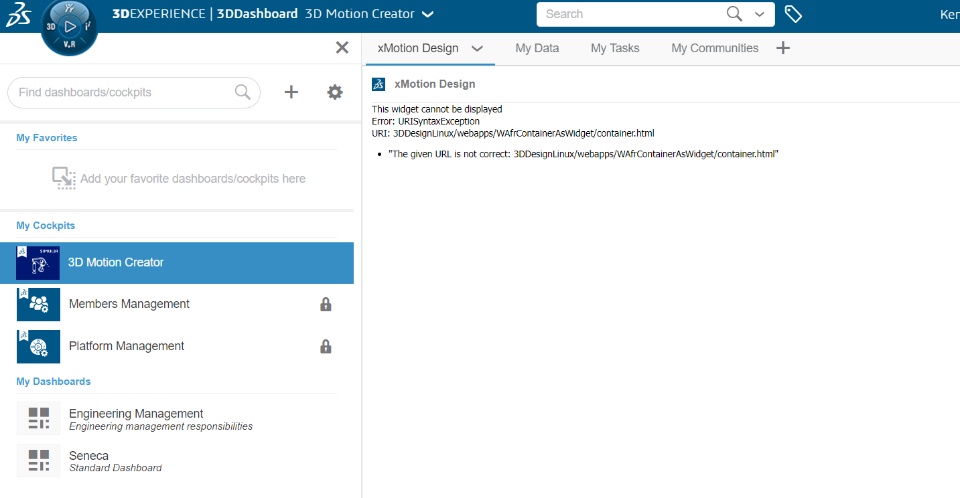Click the 3DDashboard title text
Viewport: 960px width, 498px height.
click(257, 13)
